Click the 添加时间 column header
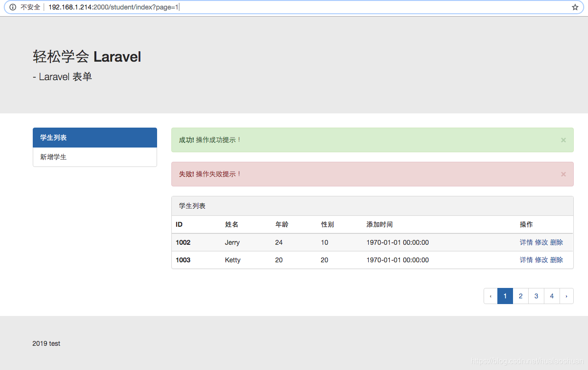Viewport: 588px width, 370px height. coord(380,224)
